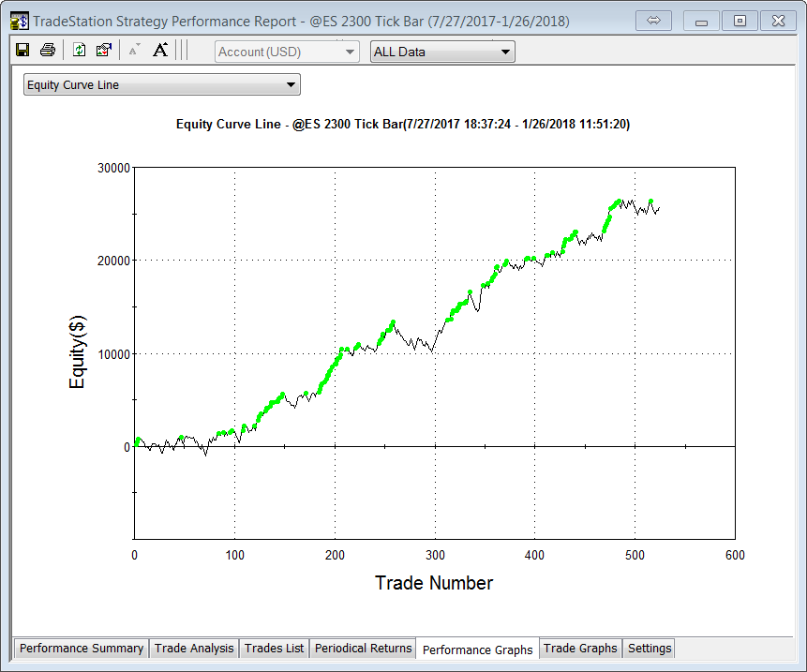The width and height of the screenshot is (807, 672).
Task: Click the green Refresh report icon
Action: pyautogui.click(x=80, y=51)
